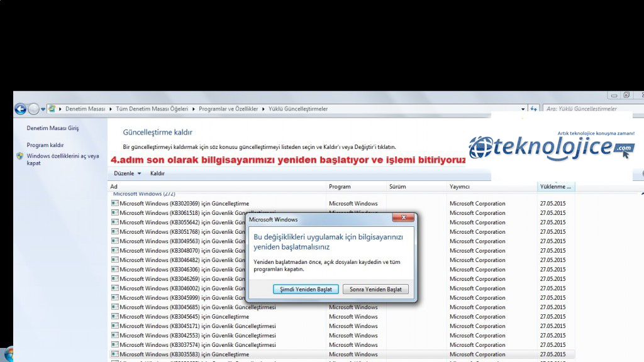Click the update icon beside KB3045999

point(115,297)
